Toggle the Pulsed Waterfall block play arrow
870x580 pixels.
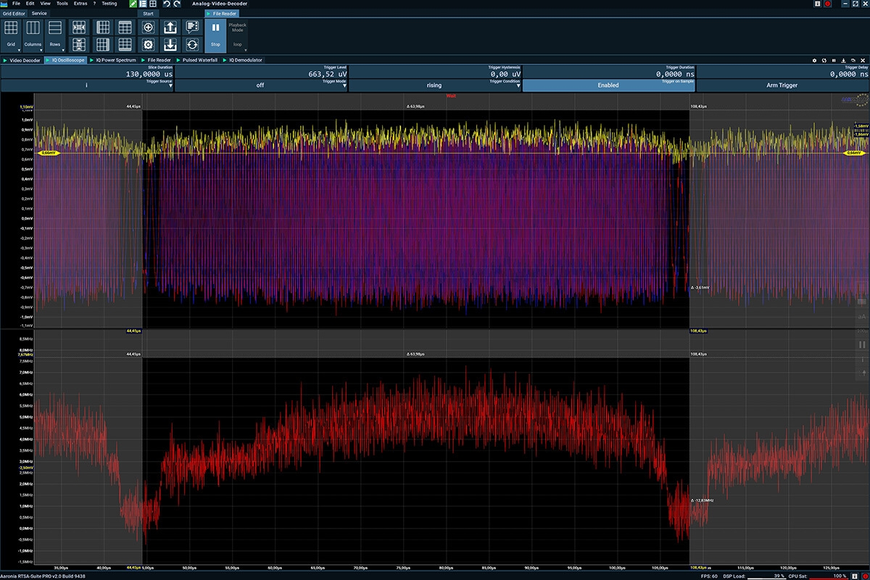(178, 60)
